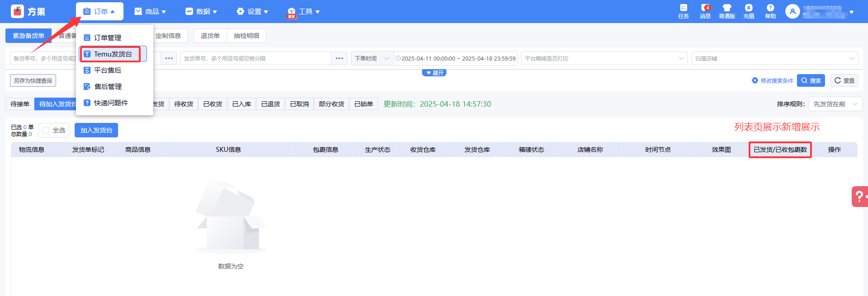
Task: Open the 归属店铺 store dropdown
Action: pyautogui.click(x=774, y=58)
